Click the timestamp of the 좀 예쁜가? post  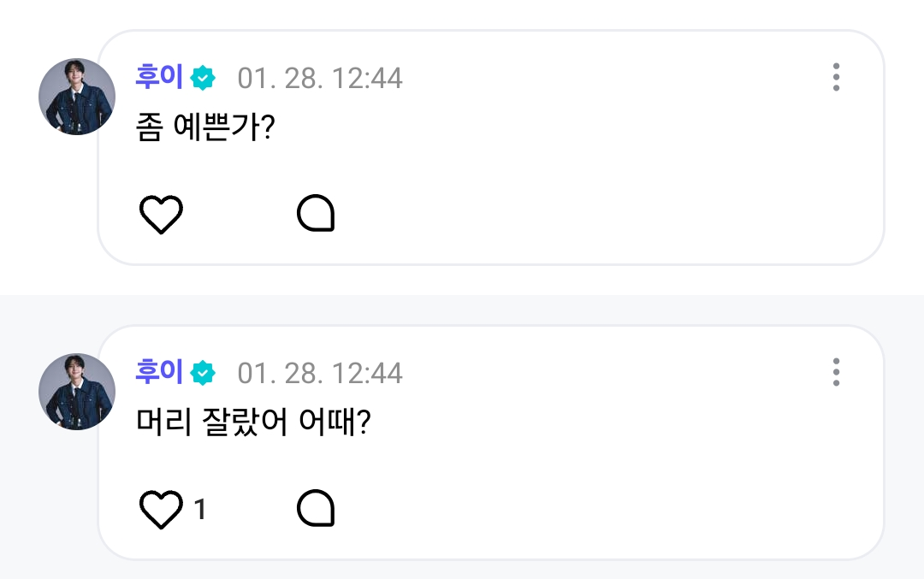320,79
